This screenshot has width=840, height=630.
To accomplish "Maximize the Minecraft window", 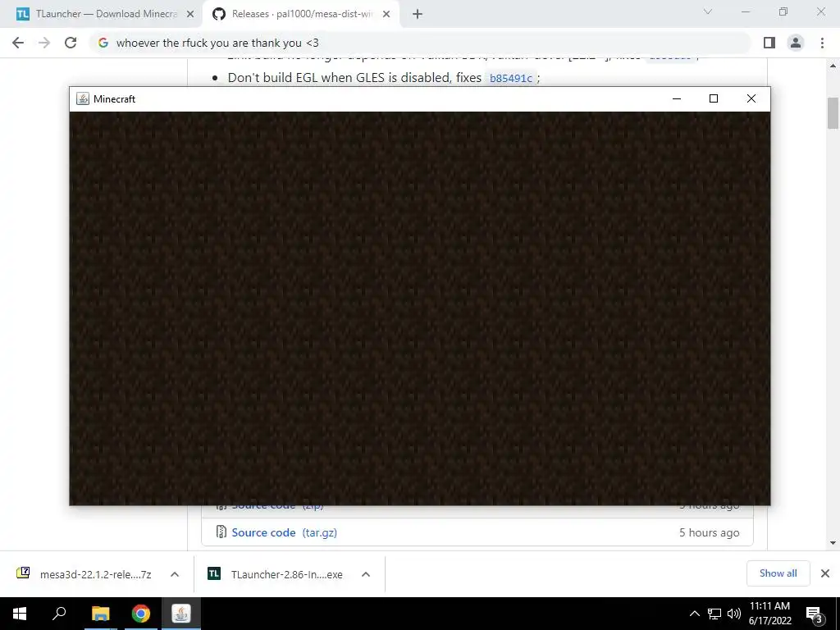I will point(714,98).
